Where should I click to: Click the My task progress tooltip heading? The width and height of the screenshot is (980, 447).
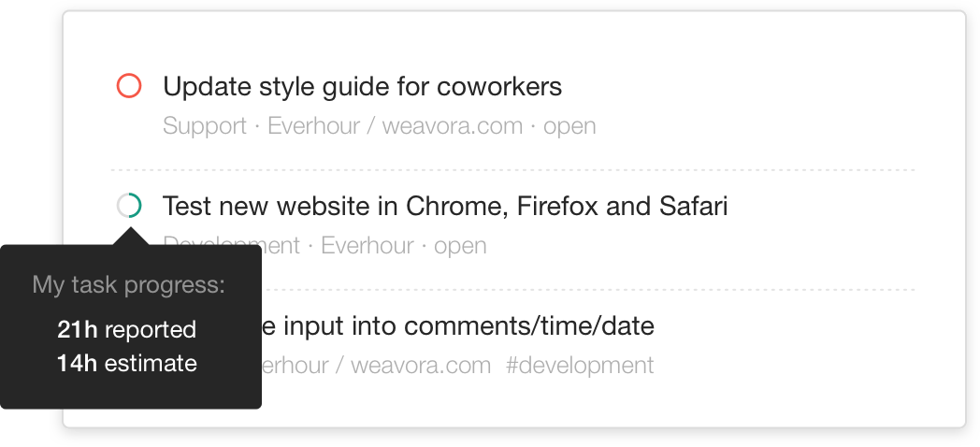pos(128,285)
